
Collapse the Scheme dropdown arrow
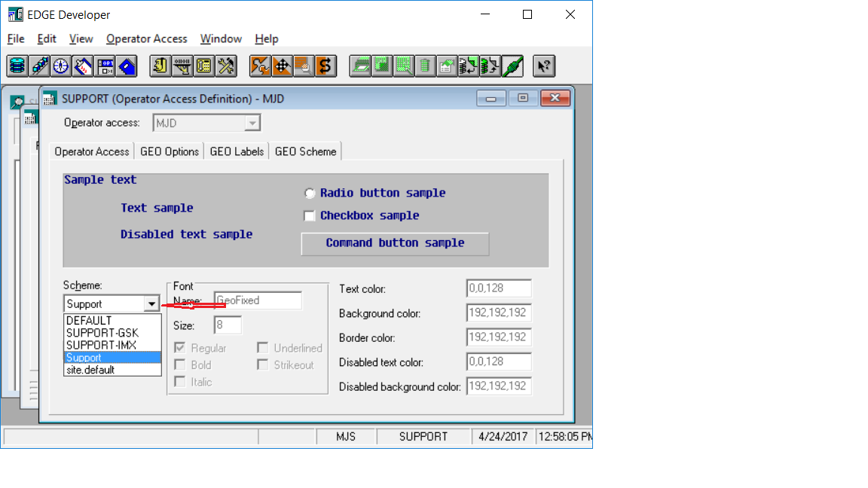(x=151, y=303)
